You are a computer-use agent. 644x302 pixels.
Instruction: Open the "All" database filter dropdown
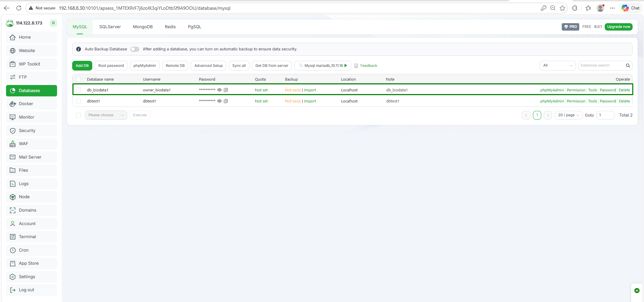tap(557, 66)
